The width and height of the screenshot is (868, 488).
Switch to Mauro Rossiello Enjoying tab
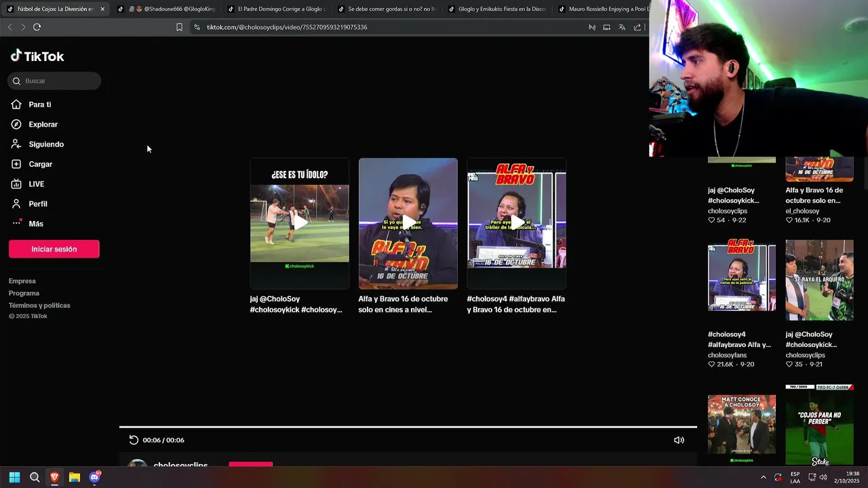(x=602, y=9)
